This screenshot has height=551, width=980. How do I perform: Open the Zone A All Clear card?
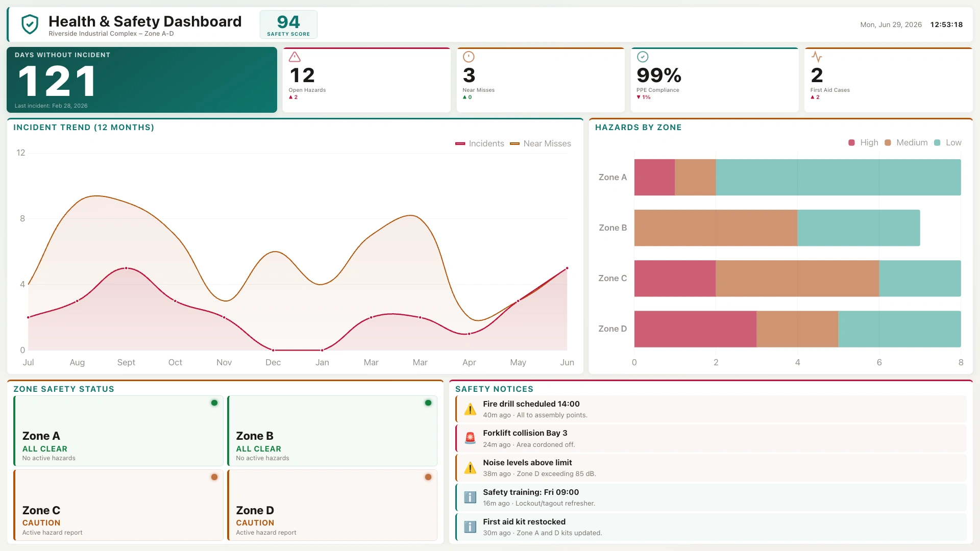coord(118,431)
